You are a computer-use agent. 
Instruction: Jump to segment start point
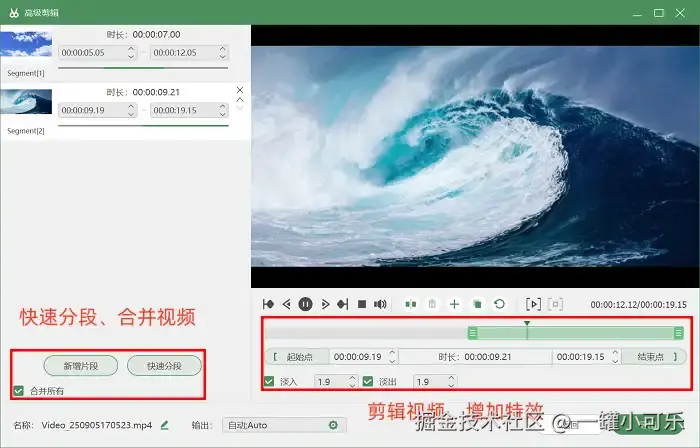pos(268,304)
